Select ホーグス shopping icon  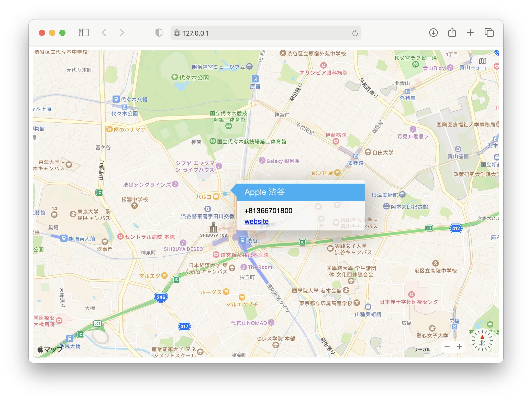[226, 291]
